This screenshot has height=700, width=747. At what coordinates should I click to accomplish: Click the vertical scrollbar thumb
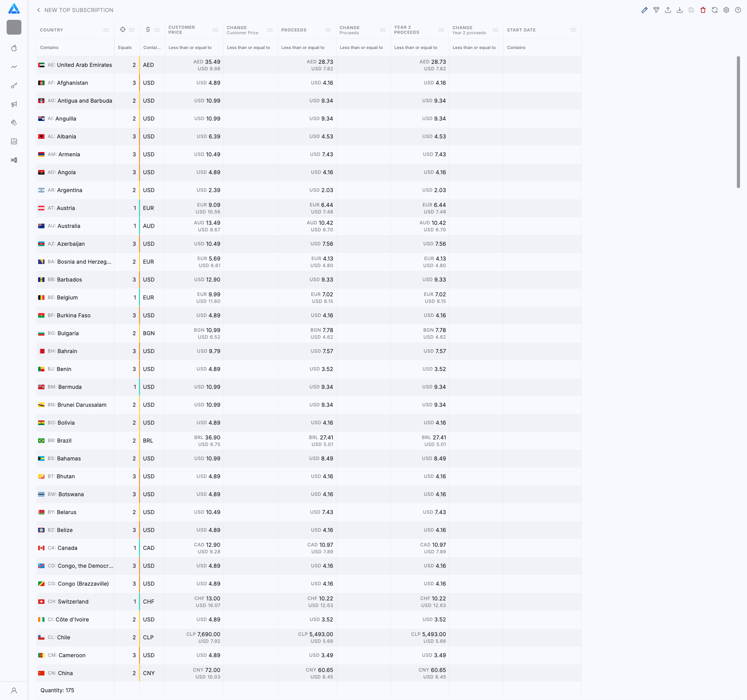click(x=738, y=122)
